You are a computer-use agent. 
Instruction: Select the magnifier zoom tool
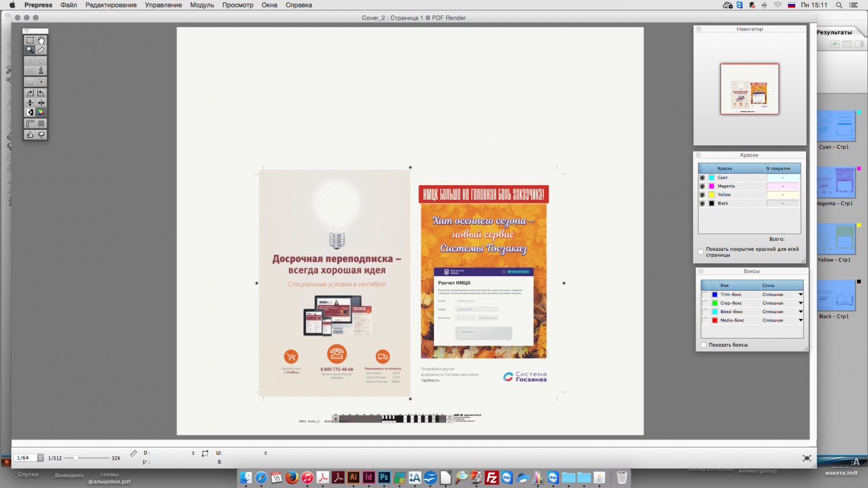point(30,50)
